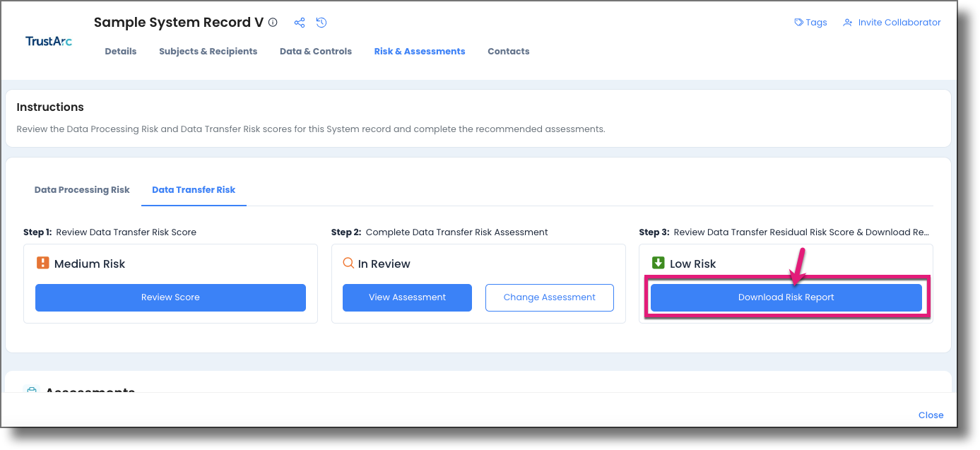Click the info icon beside Sample System Record V
980x450 pixels.
tap(273, 23)
